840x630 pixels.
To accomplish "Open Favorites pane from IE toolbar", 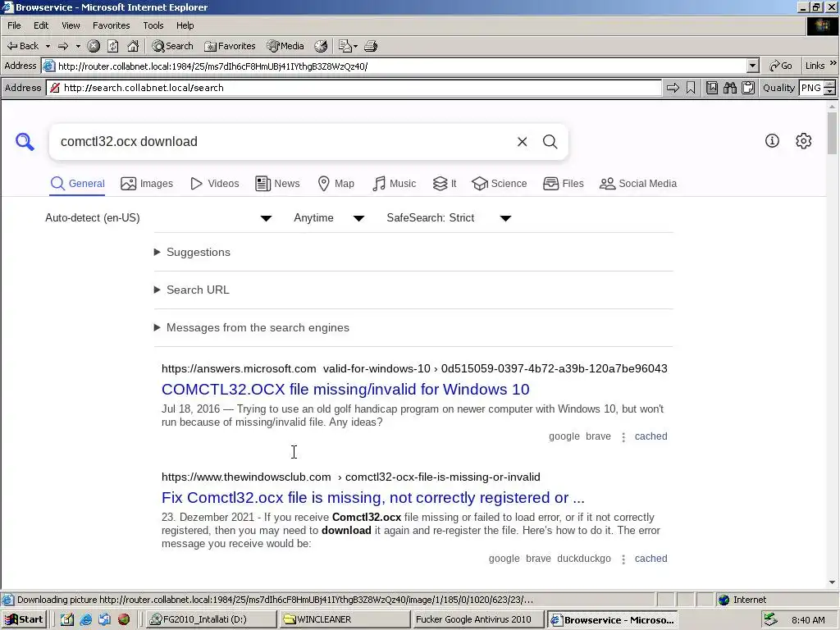I will point(230,46).
